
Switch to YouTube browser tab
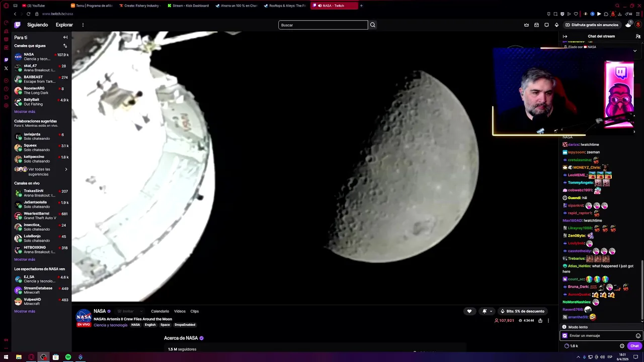(x=35, y=6)
